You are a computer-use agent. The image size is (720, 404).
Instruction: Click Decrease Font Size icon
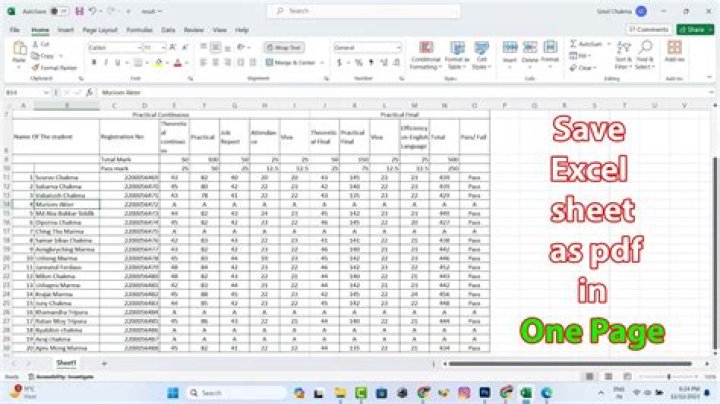pyautogui.click(x=185, y=47)
